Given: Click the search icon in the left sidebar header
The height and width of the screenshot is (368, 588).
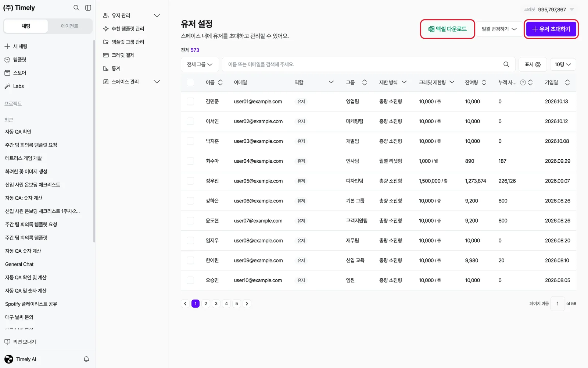Looking at the screenshot, I should pyautogui.click(x=76, y=8).
